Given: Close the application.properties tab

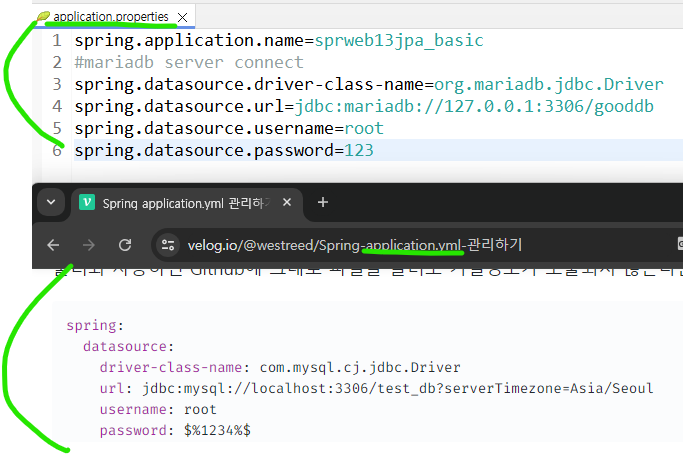Looking at the screenshot, I should (183, 17).
